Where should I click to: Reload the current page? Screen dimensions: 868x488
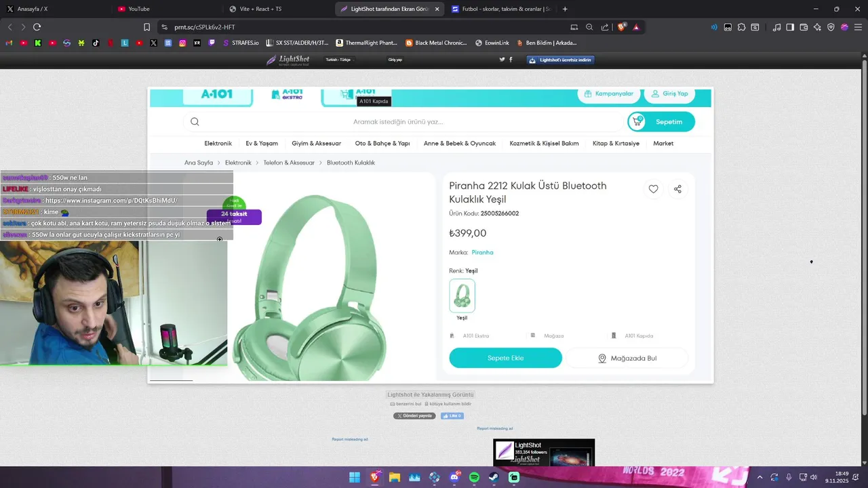(37, 27)
